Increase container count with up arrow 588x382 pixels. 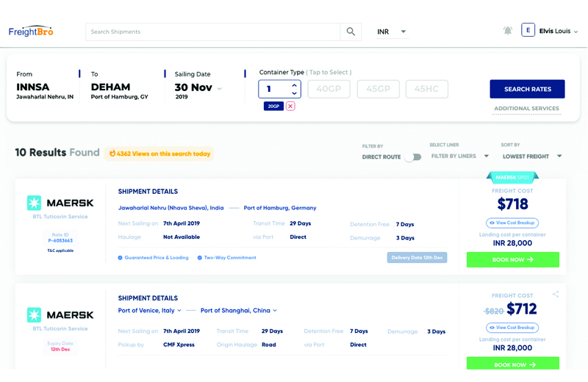pyautogui.click(x=295, y=85)
